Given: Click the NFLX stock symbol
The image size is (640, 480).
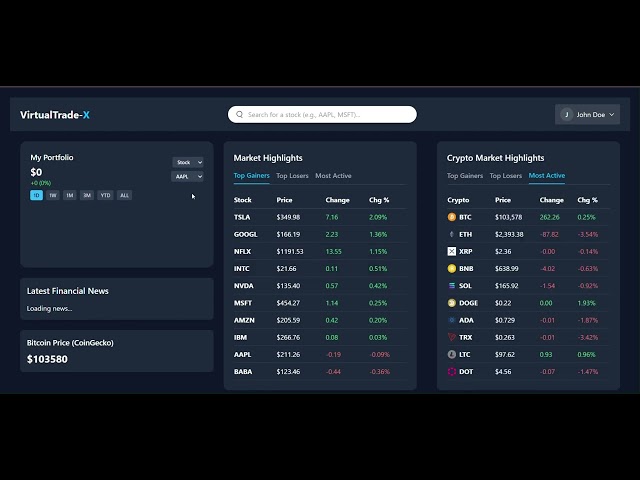Looking at the screenshot, I should [242, 251].
